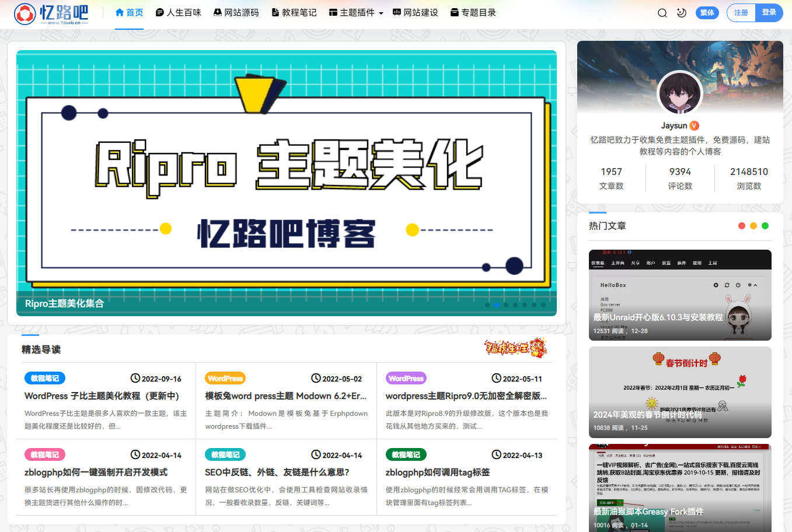Click the 9394 评论数 statistic
Viewport: 792px width, 532px height.
click(x=680, y=178)
